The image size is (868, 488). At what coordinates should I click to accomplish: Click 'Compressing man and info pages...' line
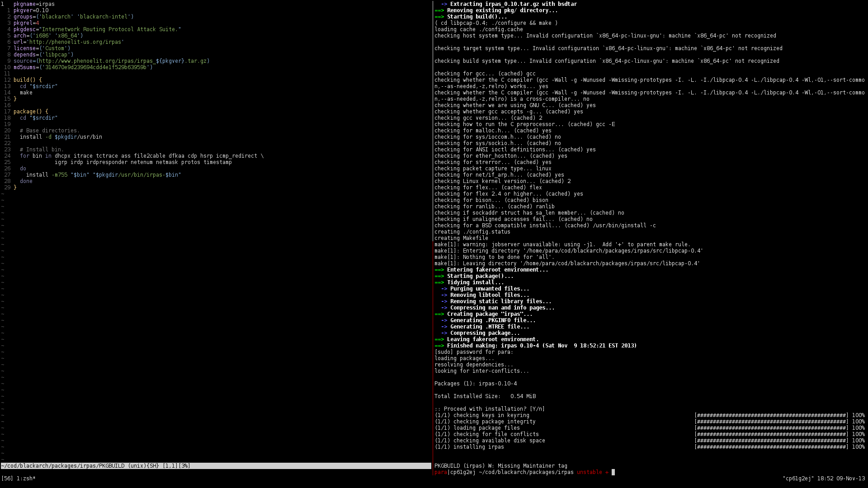pyautogui.click(x=498, y=308)
